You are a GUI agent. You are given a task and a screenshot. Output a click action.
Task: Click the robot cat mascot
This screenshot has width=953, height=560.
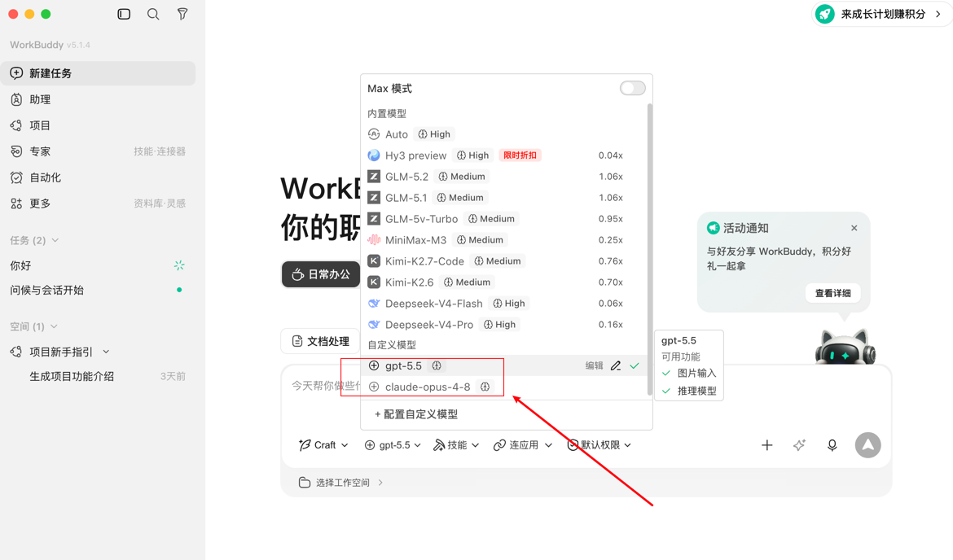(x=845, y=347)
